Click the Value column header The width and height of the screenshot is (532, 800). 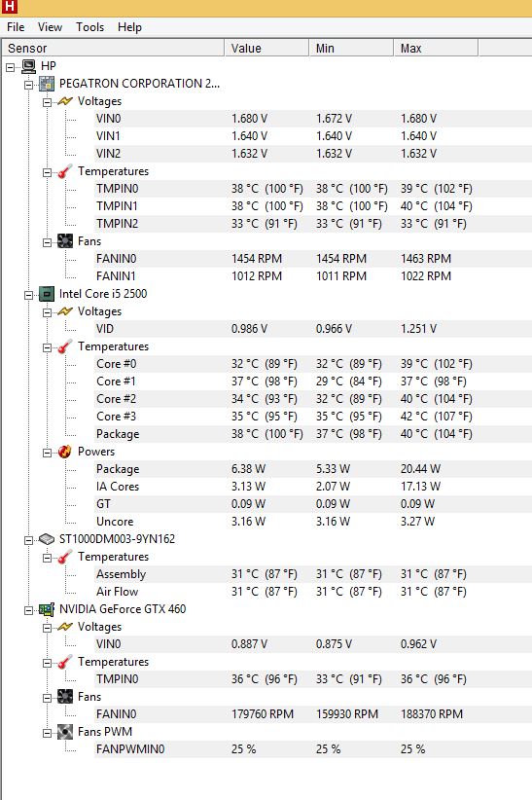266,48
